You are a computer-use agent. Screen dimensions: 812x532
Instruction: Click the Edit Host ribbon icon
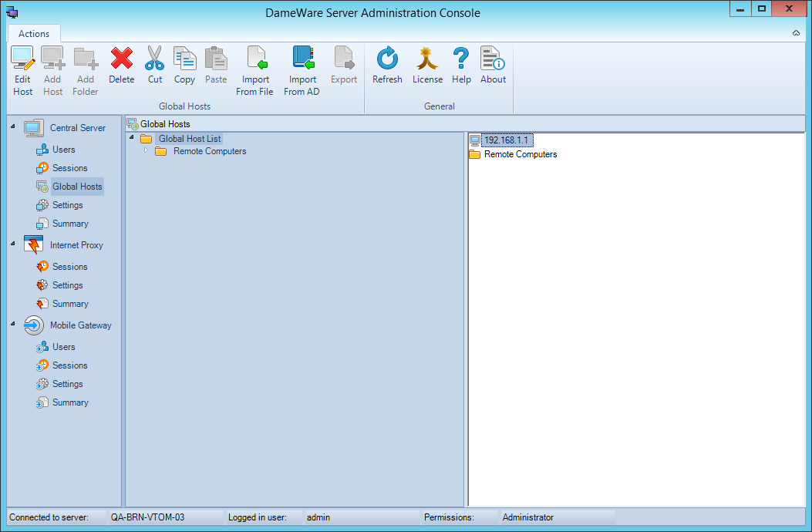coord(23,71)
